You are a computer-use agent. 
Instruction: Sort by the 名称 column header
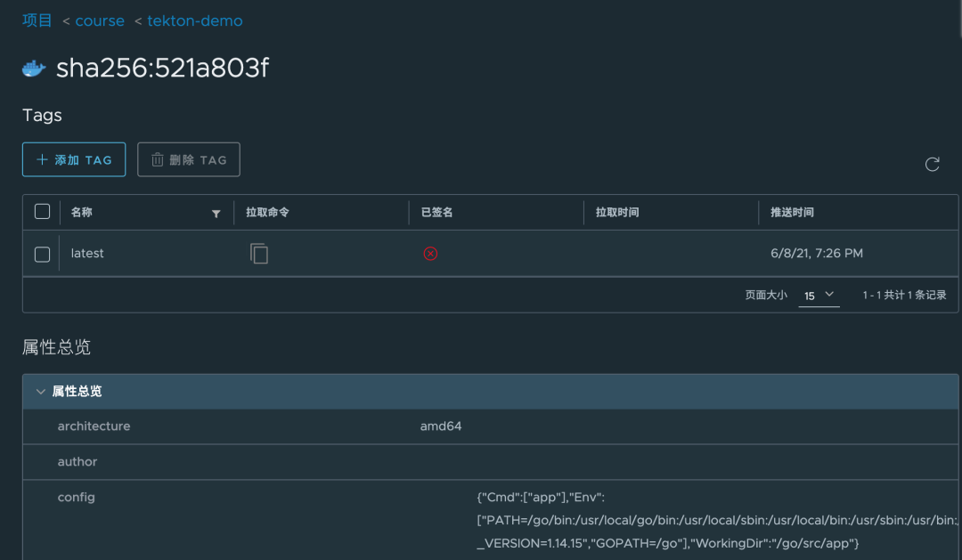tap(81, 212)
